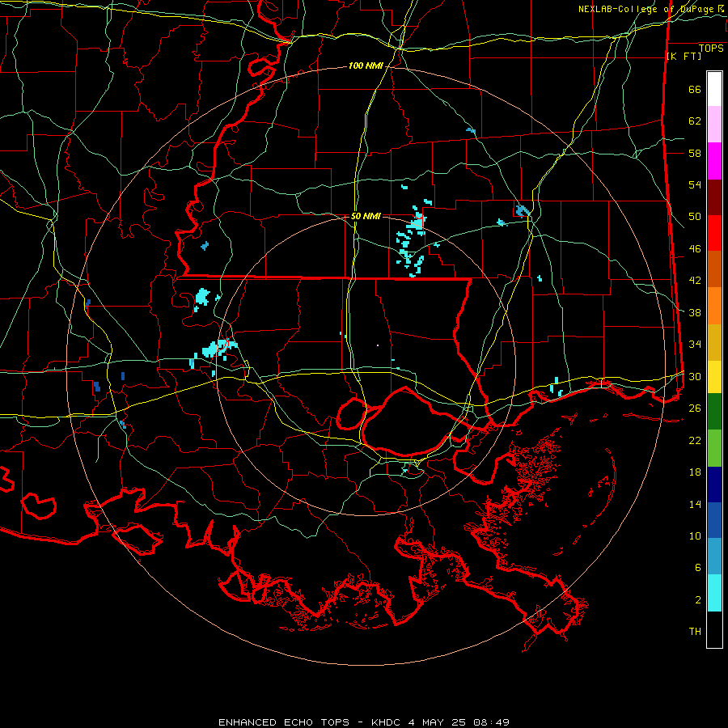728x728 pixels.
Task: Click the light blue swatch near 6 kft
Action: point(714,557)
